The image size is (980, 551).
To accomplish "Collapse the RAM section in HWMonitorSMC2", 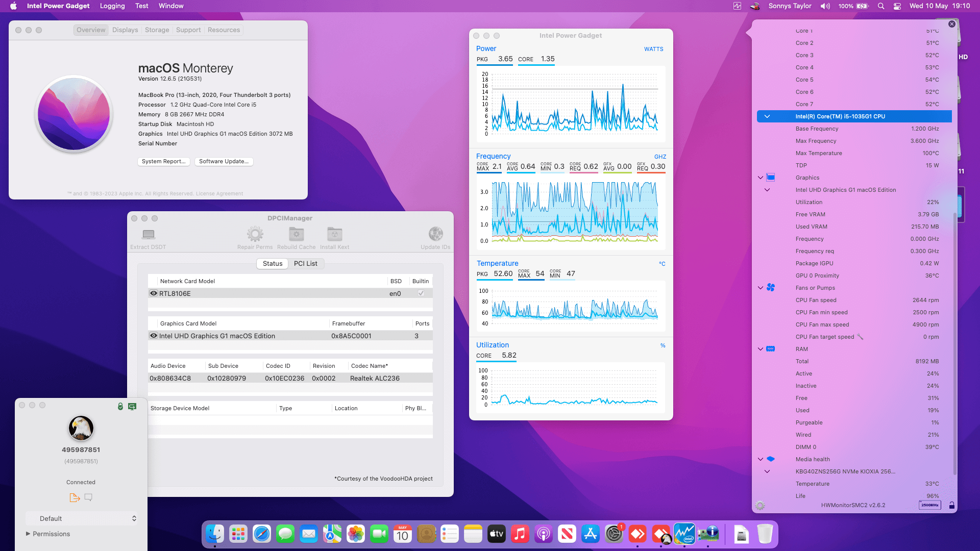I will tap(761, 349).
